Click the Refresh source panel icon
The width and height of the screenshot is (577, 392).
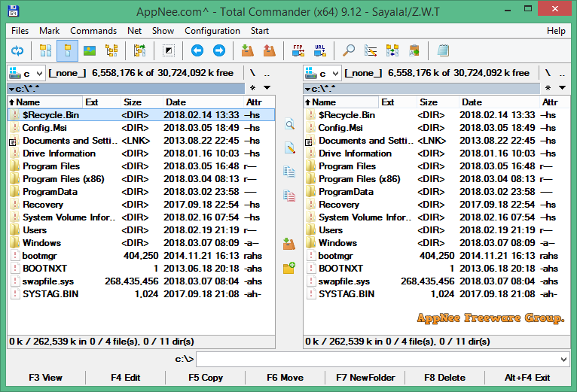[x=17, y=50]
